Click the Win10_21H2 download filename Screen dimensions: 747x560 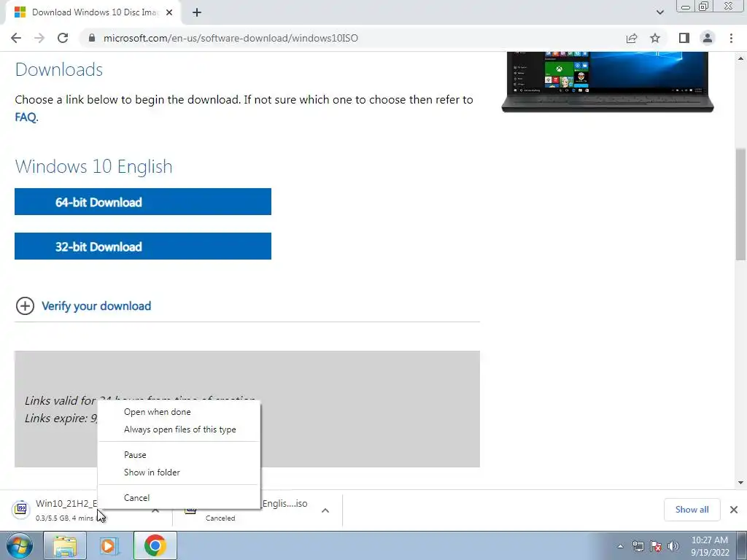click(x=66, y=504)
